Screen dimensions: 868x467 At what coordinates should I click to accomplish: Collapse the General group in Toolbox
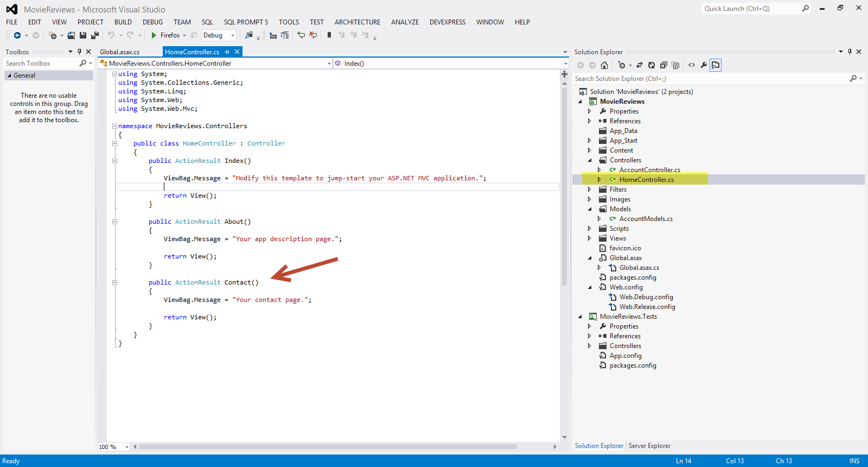9,76
